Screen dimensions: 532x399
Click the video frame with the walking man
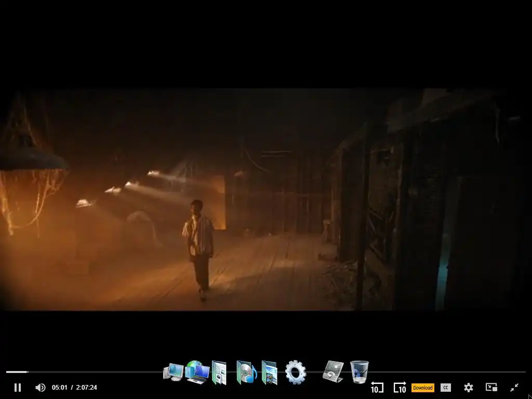tap(265, 199)
